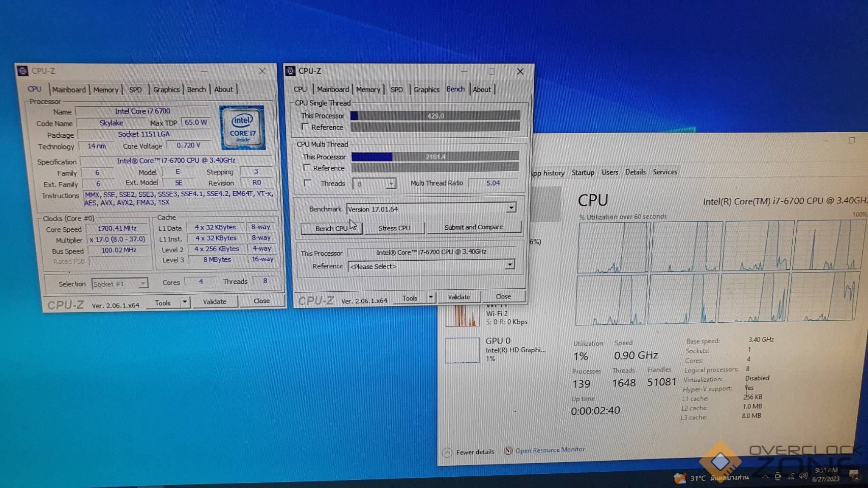Minimize the right CPU-Z window
This screenshot has width=868, height=488.
(464, 72)
